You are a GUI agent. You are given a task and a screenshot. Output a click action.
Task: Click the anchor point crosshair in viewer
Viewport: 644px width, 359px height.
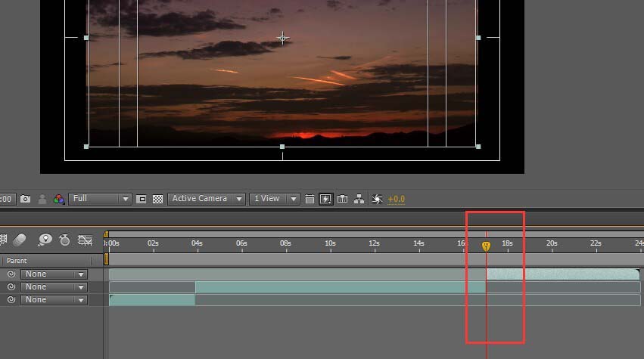point(282,38)
